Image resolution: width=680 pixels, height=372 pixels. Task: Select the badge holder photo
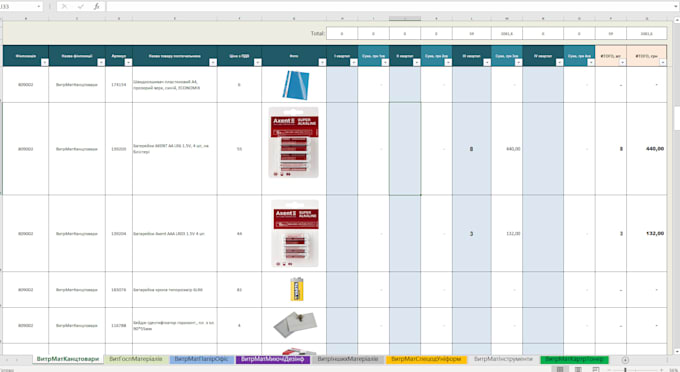click(x=295, y=324)
